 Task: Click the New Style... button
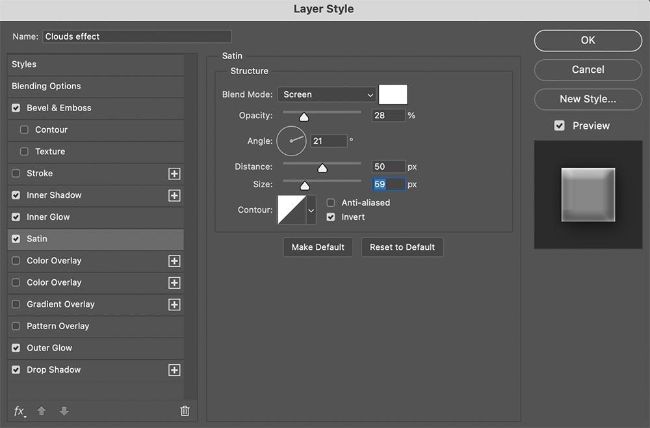click(587, 99)
